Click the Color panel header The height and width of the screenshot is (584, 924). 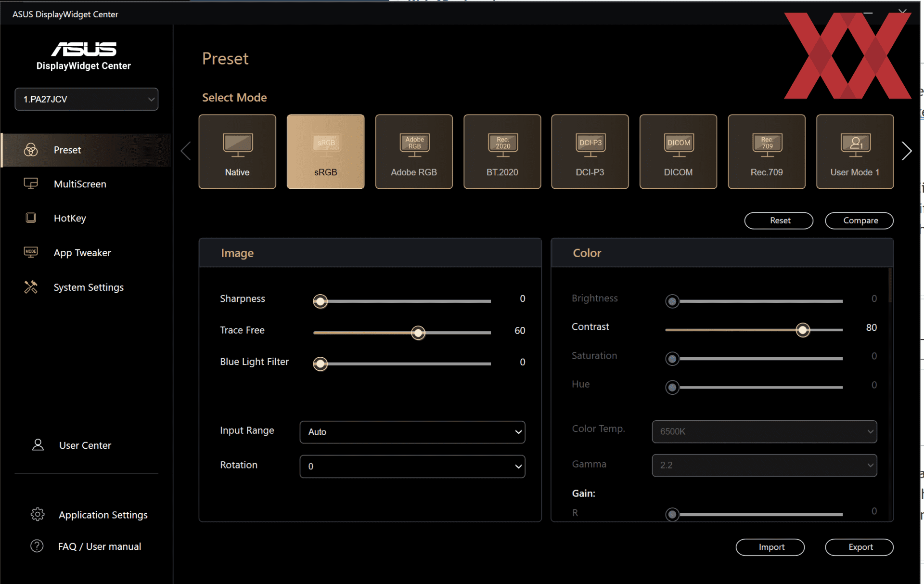(722, 253)
